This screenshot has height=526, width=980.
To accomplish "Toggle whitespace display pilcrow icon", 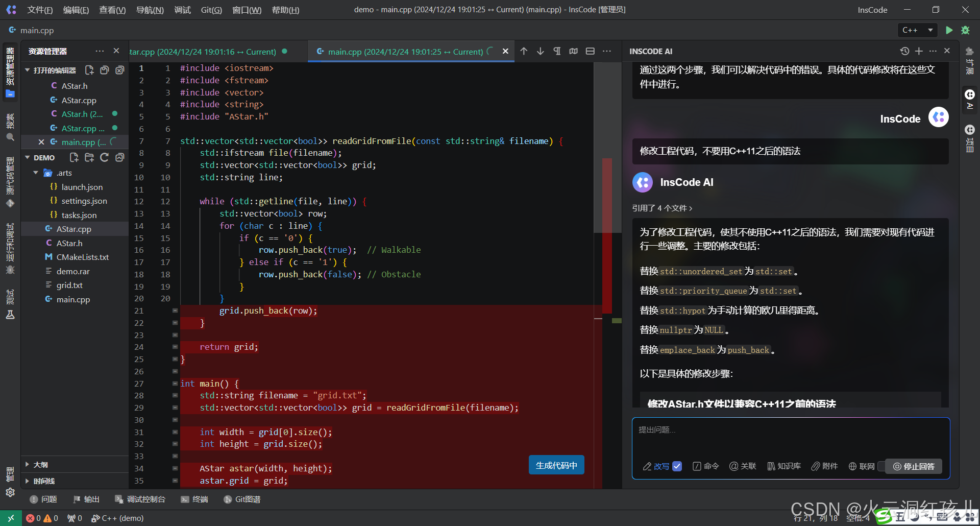I will click(x=557, y=51).
